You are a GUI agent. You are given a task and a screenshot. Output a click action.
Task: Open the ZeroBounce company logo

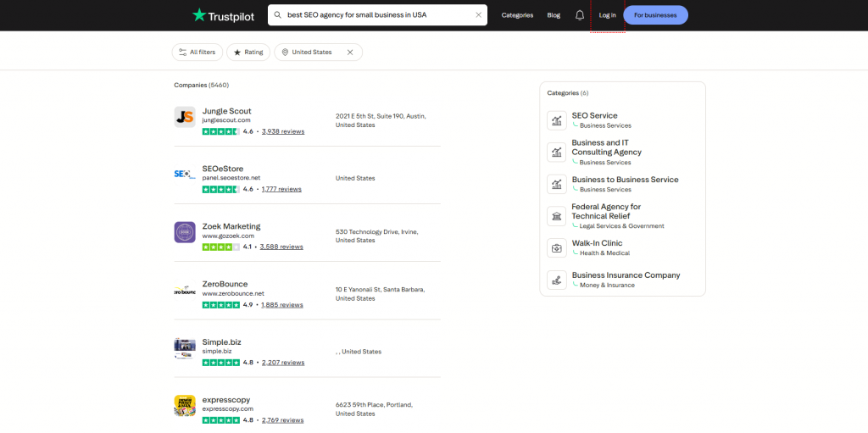point(184,290)
